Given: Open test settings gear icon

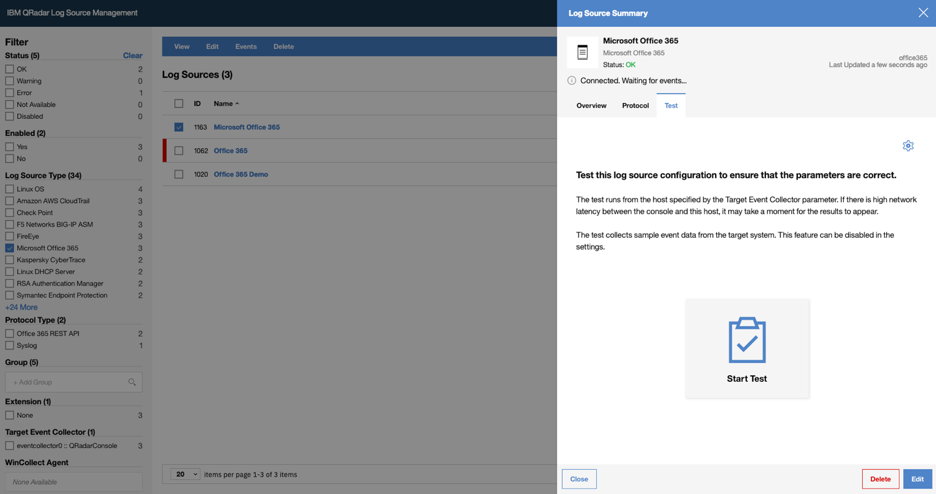Looking at the screenshot, I should (x=908, y=146).
